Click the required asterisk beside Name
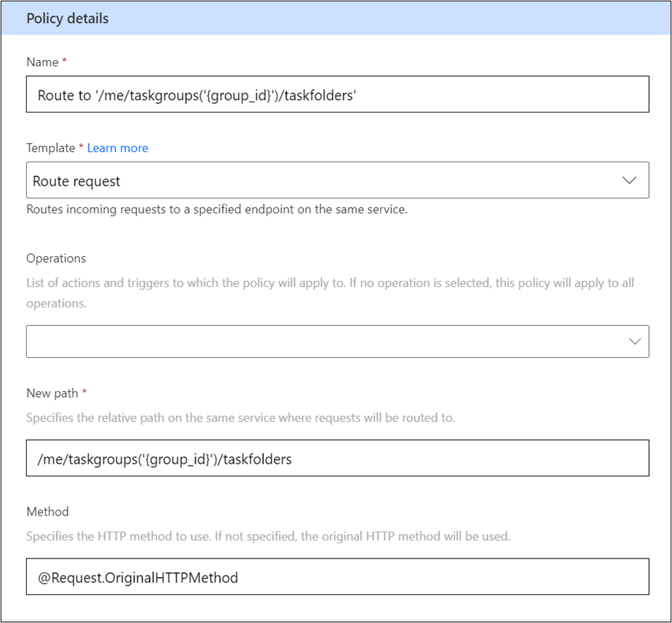This screenshot has width=672, height=623. (64, 61)
